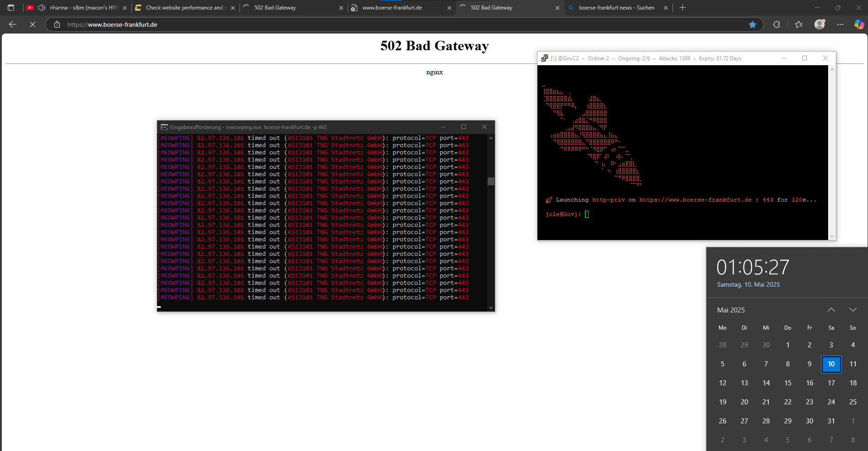
Task: Switch to first 502 Bad Gateway tab
Action: coord(293,8)
